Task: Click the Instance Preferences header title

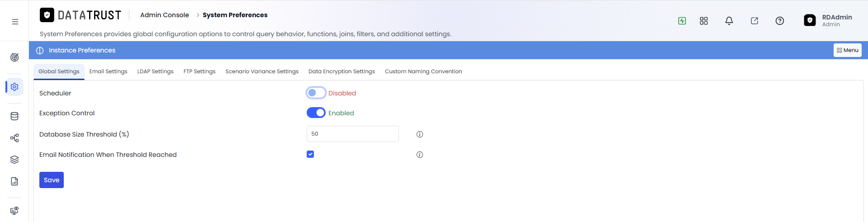Action: (x=82, y=50)
